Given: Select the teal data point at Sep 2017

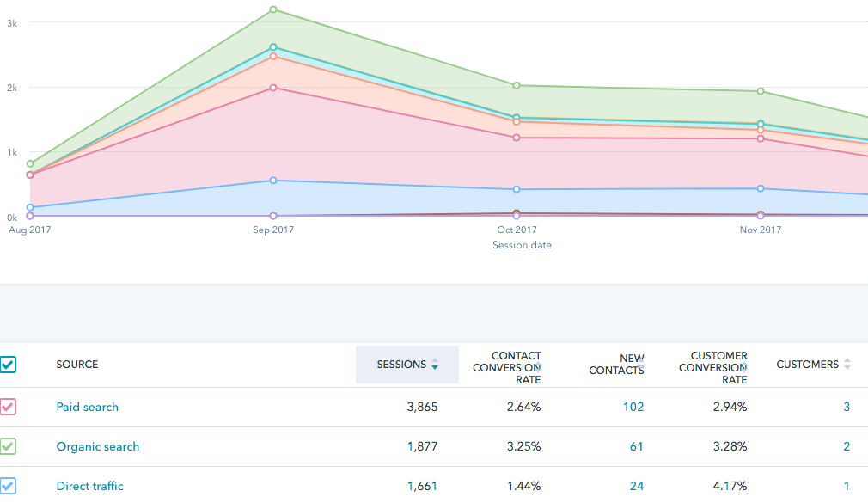Looking at the screenshot, I should [273, 47].
